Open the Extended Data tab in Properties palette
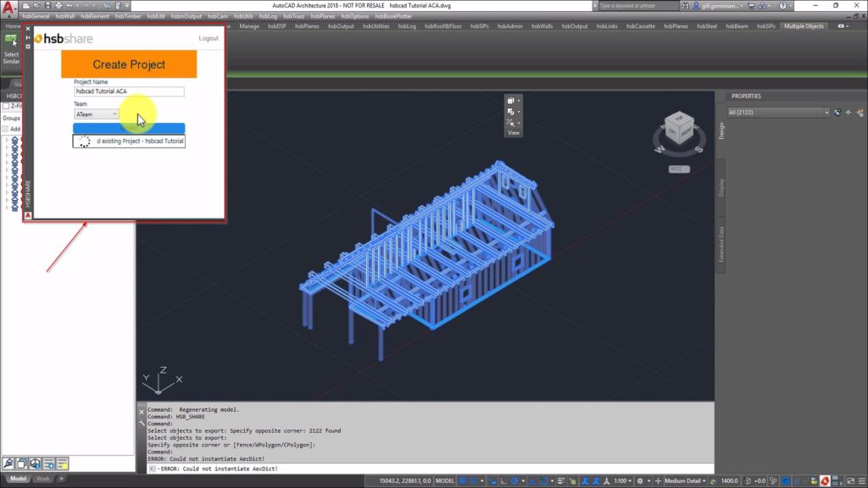 (x=721, y=244)
